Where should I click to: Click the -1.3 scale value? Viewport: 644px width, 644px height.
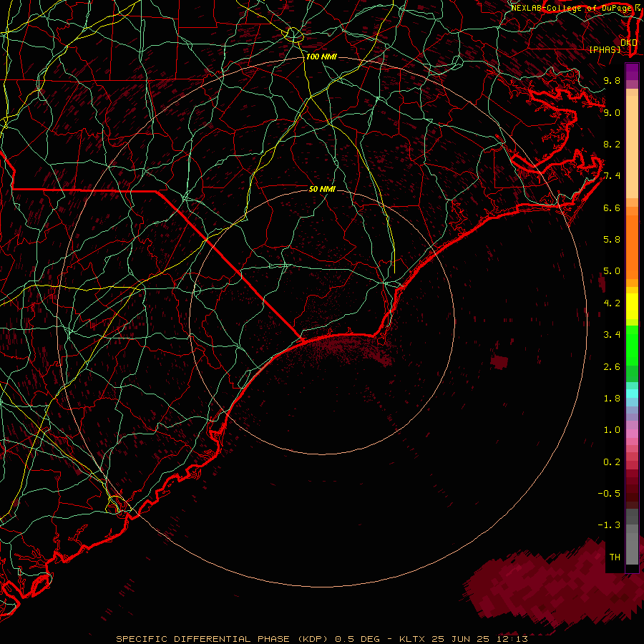pos(609,525)
